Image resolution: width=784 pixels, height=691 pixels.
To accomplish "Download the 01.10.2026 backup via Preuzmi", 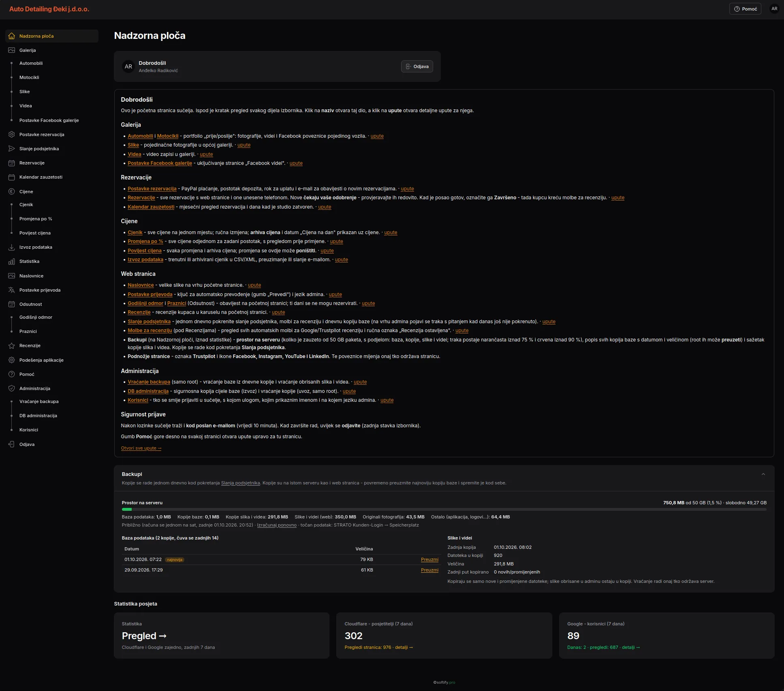I will click(x=429, y=559).
